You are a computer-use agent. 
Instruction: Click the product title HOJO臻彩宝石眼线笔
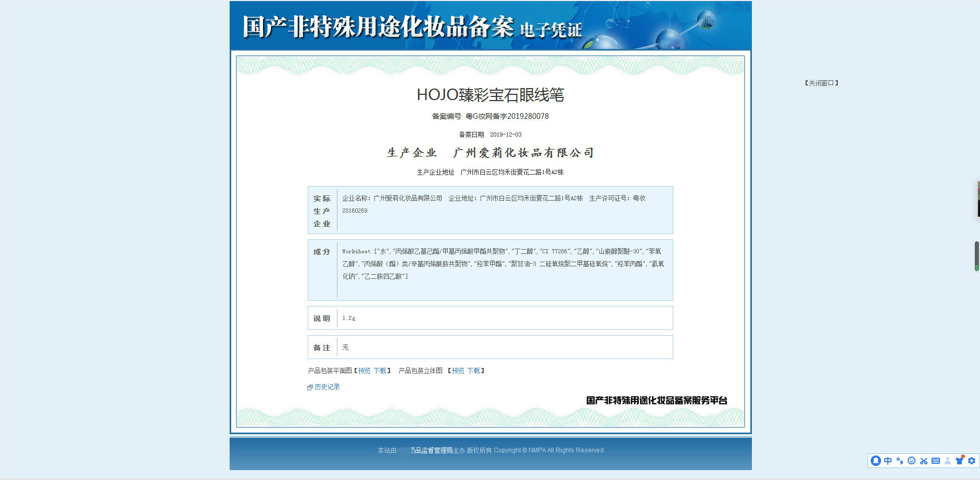click(491, 95)
